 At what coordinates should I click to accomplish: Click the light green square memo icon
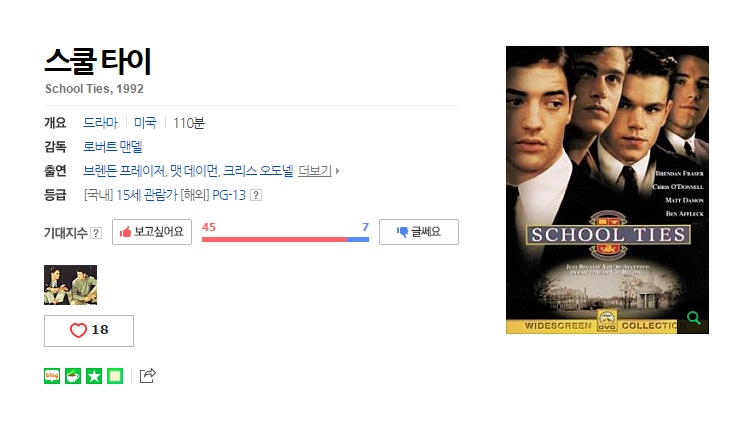[x=115, y=376]
